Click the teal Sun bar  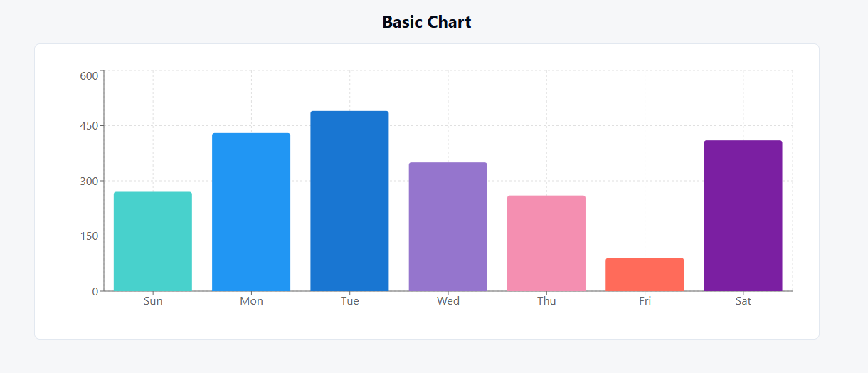pos(153,241)
